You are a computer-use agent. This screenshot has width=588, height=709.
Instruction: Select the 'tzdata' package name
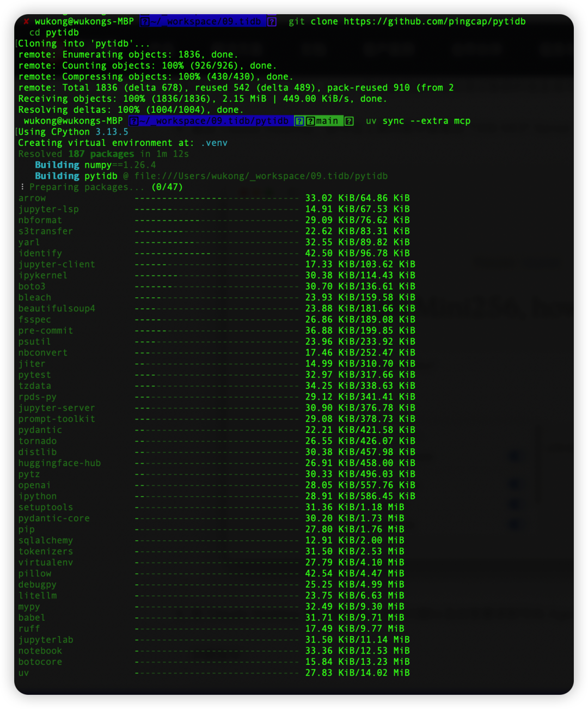coord(35,386)
